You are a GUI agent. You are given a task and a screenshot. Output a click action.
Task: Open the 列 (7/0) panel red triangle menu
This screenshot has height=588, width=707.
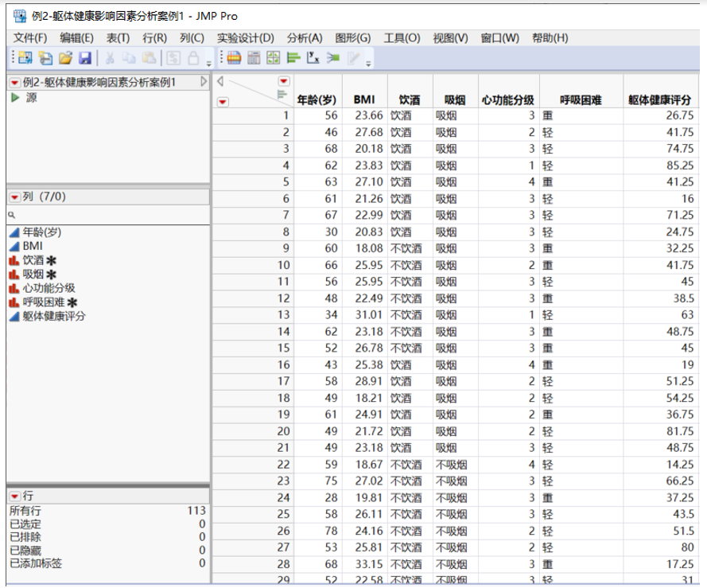[14, 196]
